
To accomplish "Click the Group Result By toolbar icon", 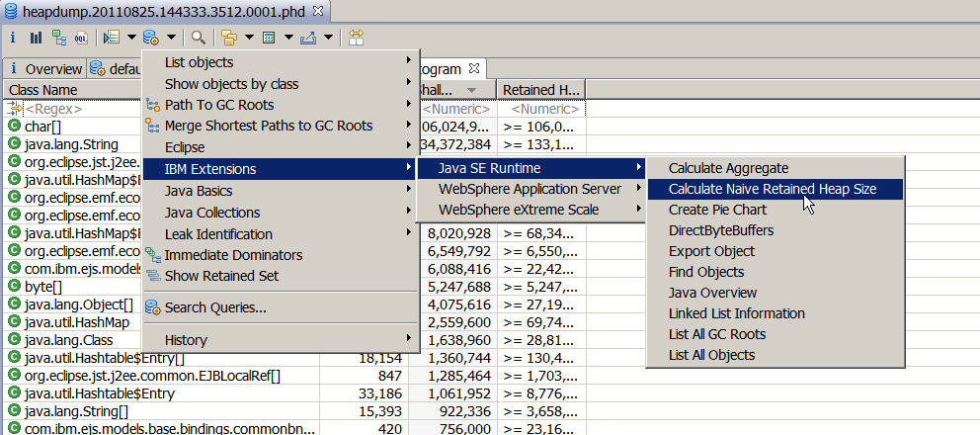I will click(229, 38).
